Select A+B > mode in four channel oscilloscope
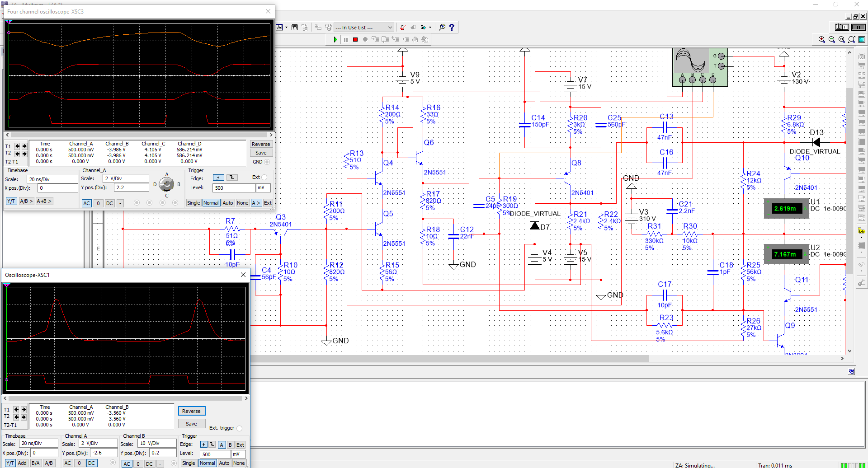 coord(44,201)
